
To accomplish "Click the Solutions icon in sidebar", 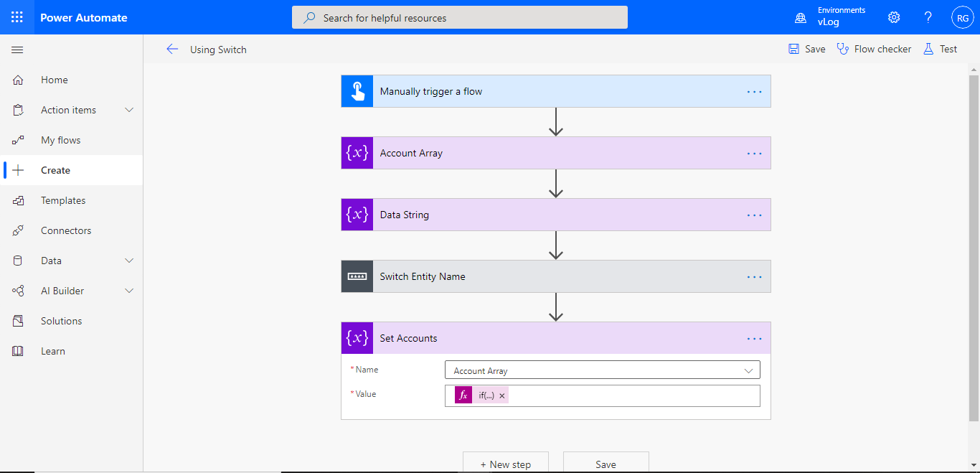I will point(18,321).
